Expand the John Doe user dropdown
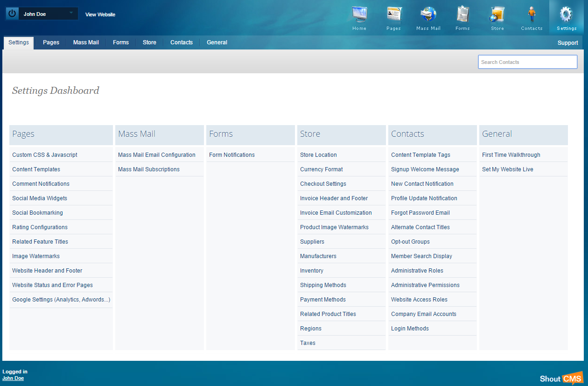This screenshot has width=588, height=386. pos(48,14)
